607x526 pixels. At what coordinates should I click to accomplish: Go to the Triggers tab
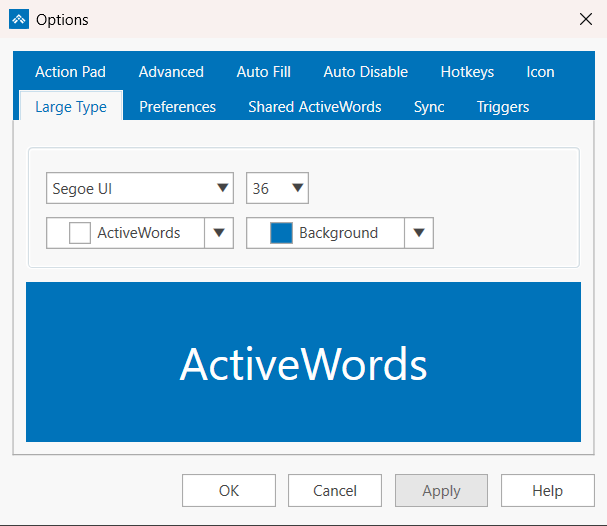pyautogui.click(x=503, y=107)
